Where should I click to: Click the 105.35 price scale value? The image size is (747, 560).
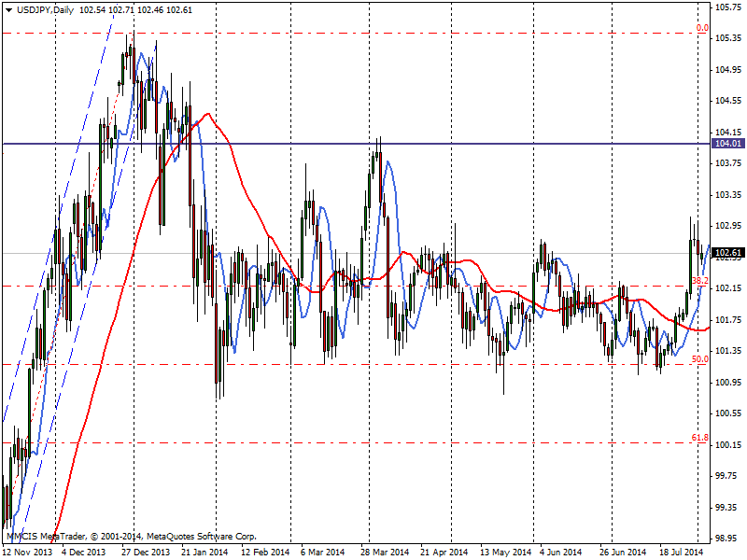(728, 38)
